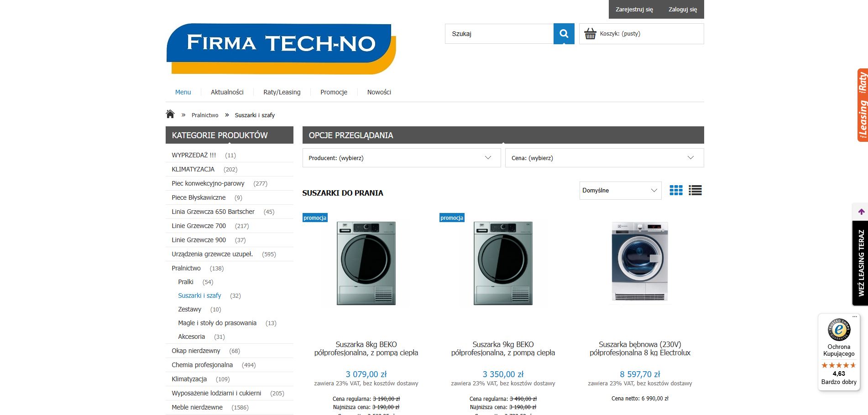Click the Weź Leasing Teraz banner

pyautogui.click(x=861, y=263)
